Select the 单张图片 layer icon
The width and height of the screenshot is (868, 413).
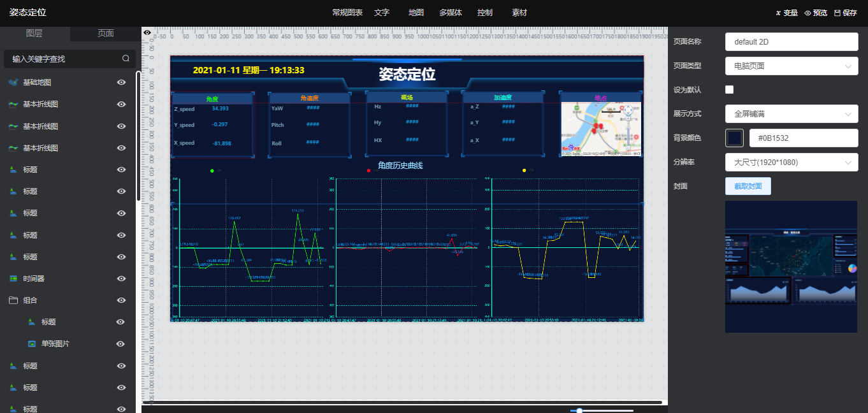(x=31, y=344)
